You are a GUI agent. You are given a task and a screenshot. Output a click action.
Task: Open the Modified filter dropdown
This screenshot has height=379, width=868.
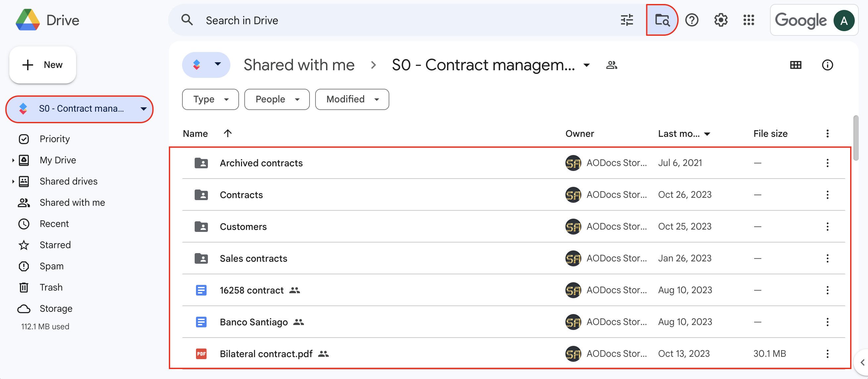(352, 99)
